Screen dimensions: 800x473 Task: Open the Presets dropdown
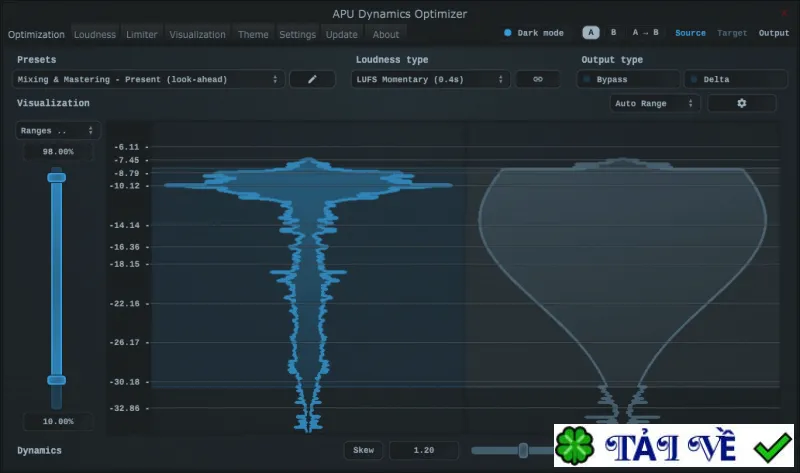148,79
